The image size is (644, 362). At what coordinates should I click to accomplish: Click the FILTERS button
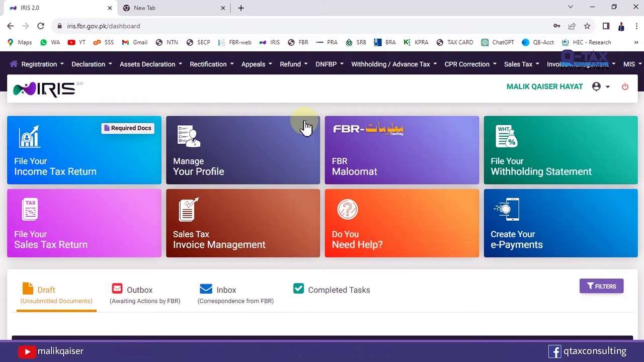click(601, 286)
